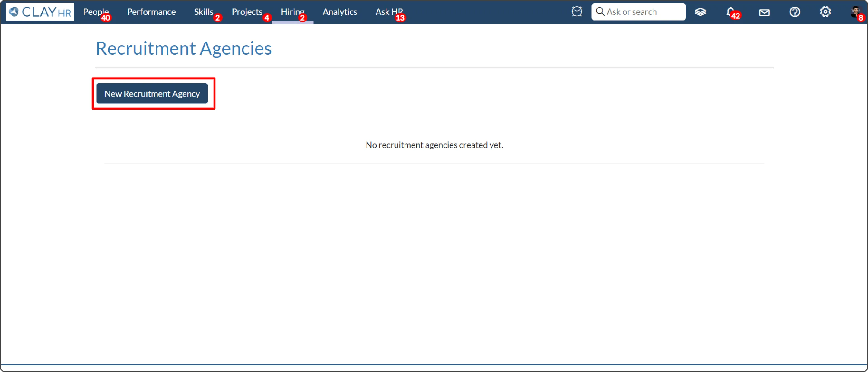Open the Ask HR menu

point(389,12)
